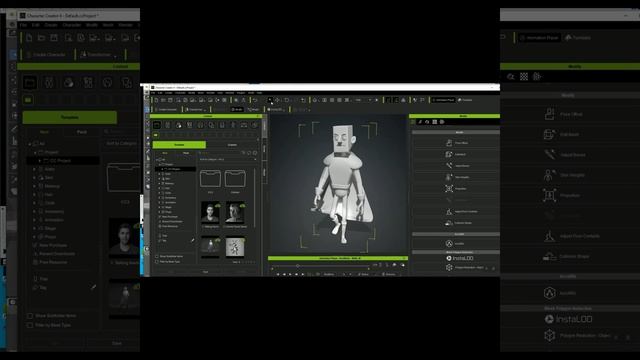Open the Modify menu in background window
The width and height of the screenshot is (640, 360).
[92, 25]
